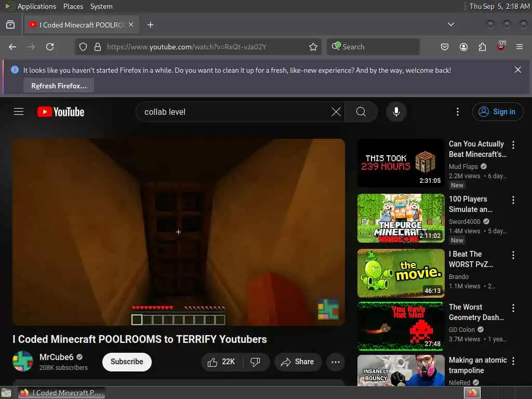Open options for The Worst Geometry Dash video
The image size is (532, 399).
coord(513,308)
